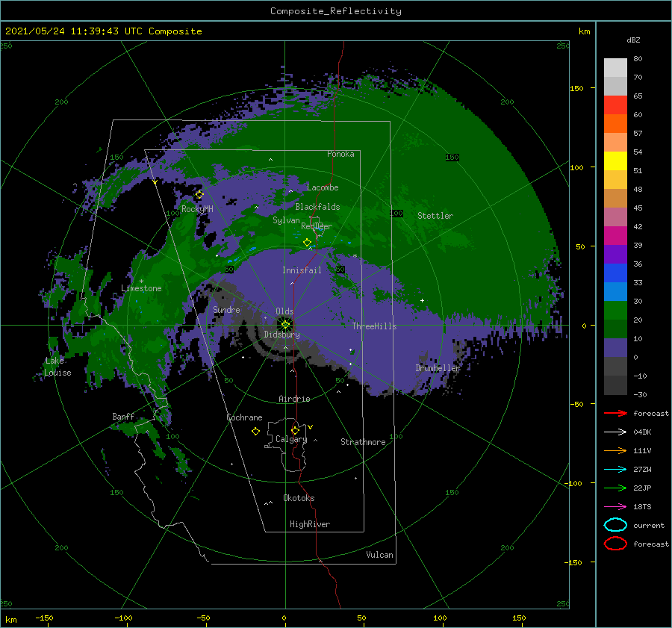Click the red forecast ellipse legend icon
Viewport: 672px width, 628px height.
pos(615,544)
